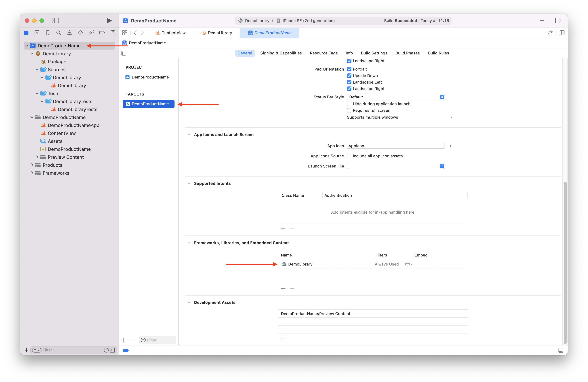Viewport: 588px width, 382px height.
Task: Switch to the ContentView editor tab
Action: click(x=170, y=33)
